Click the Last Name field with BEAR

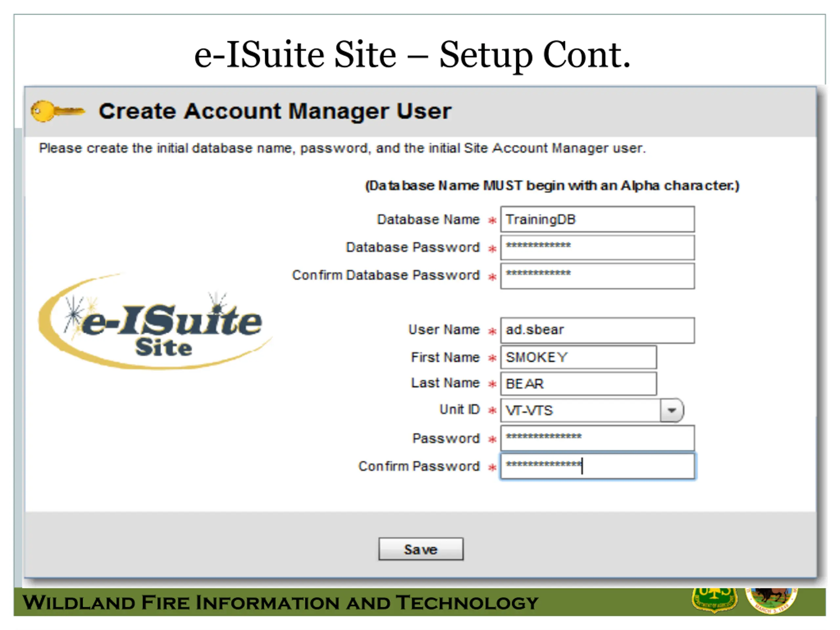[578, 384]
